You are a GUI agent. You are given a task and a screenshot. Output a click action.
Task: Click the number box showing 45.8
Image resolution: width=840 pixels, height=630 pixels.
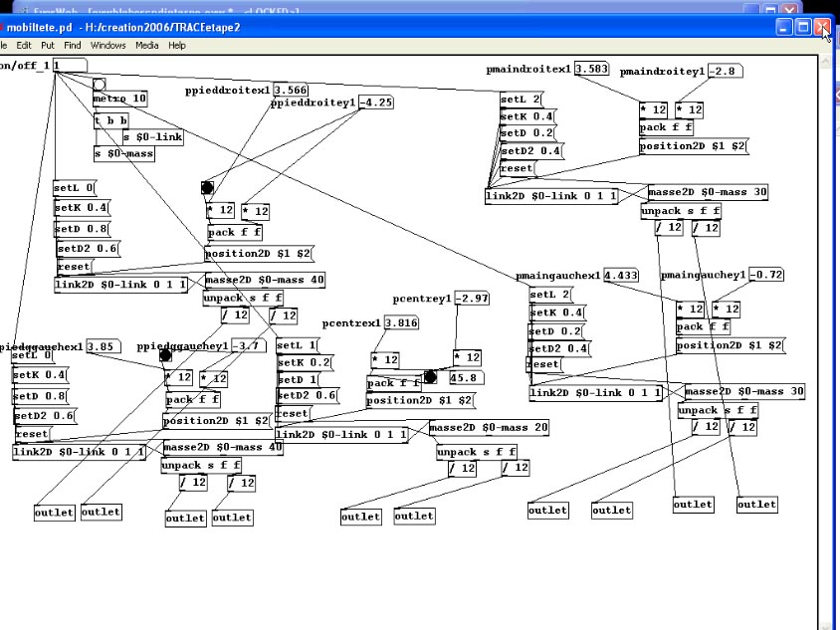point(467,377)
